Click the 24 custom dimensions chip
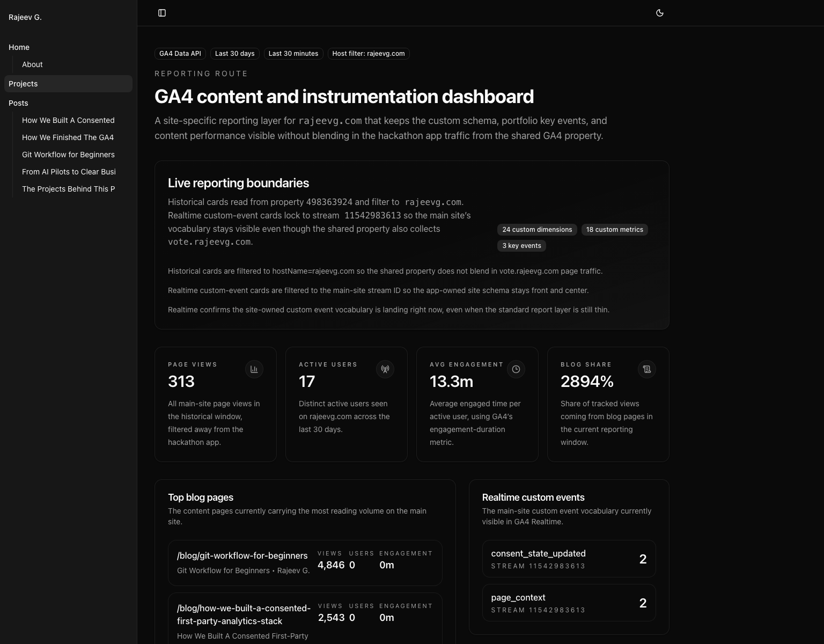Screen dimensions: 824x644 coord(536,230)
